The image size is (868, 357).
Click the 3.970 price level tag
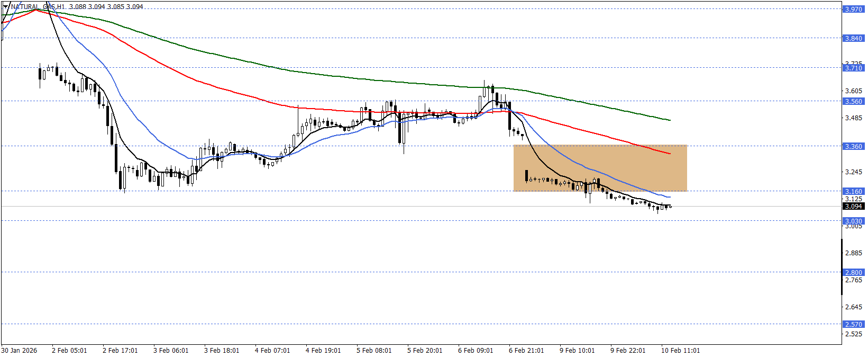point(853,9)
